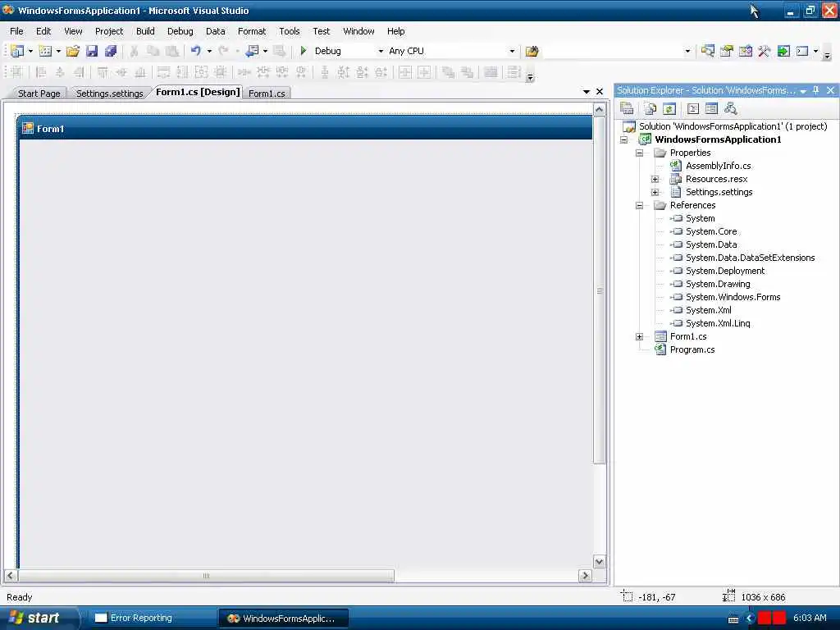Click the system tray expand arrow
Screen dimensions: 840x630
pyautogui.click(x=750, y=619)
